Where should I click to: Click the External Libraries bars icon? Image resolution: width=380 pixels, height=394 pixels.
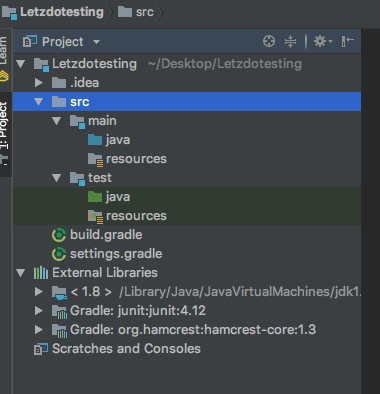(41, 273)
